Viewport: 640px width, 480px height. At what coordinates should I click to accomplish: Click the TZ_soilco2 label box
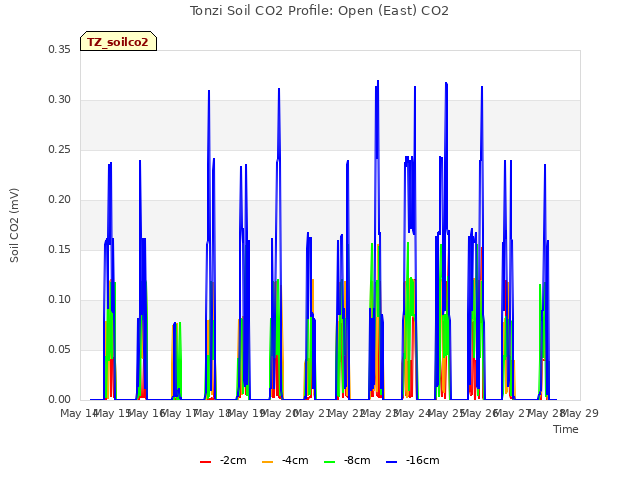click(x=118, y=41)
